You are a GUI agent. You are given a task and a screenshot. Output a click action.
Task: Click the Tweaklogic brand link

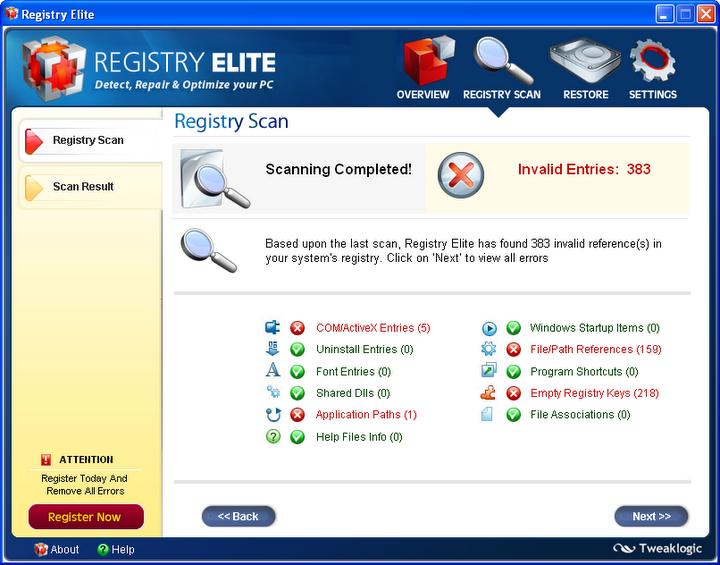(658, 548)
